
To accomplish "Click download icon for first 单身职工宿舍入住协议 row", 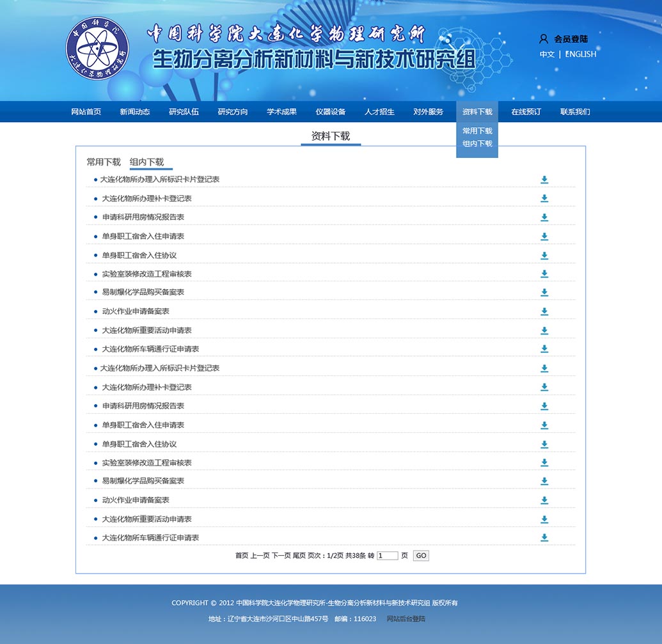I will click(544, 256).
